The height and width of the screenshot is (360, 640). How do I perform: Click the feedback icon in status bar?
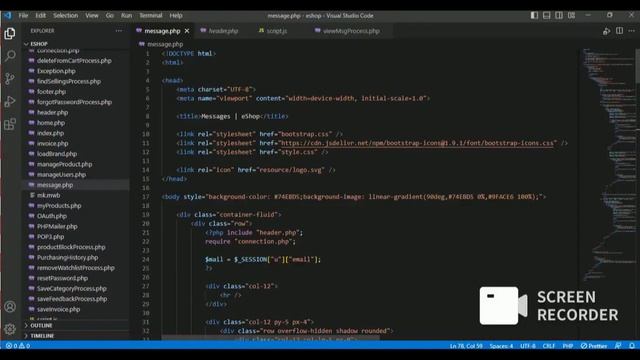[x=618, y=346]
